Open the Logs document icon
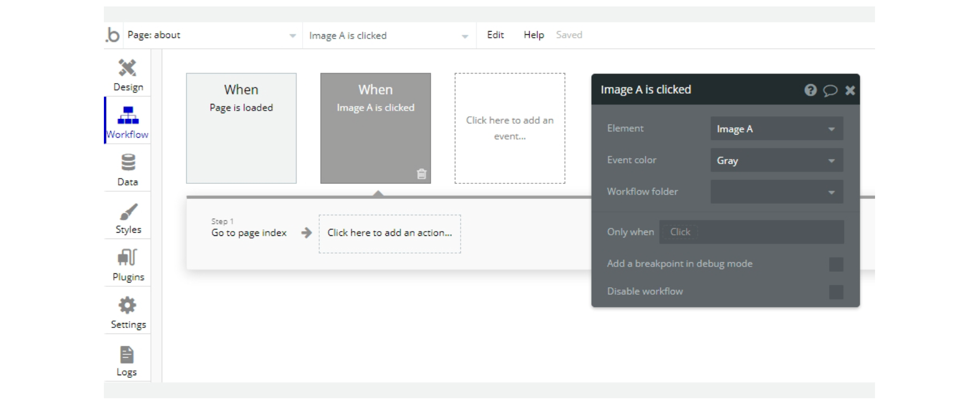The height and width of the screenshot is (402, 980). pos(127,354)
